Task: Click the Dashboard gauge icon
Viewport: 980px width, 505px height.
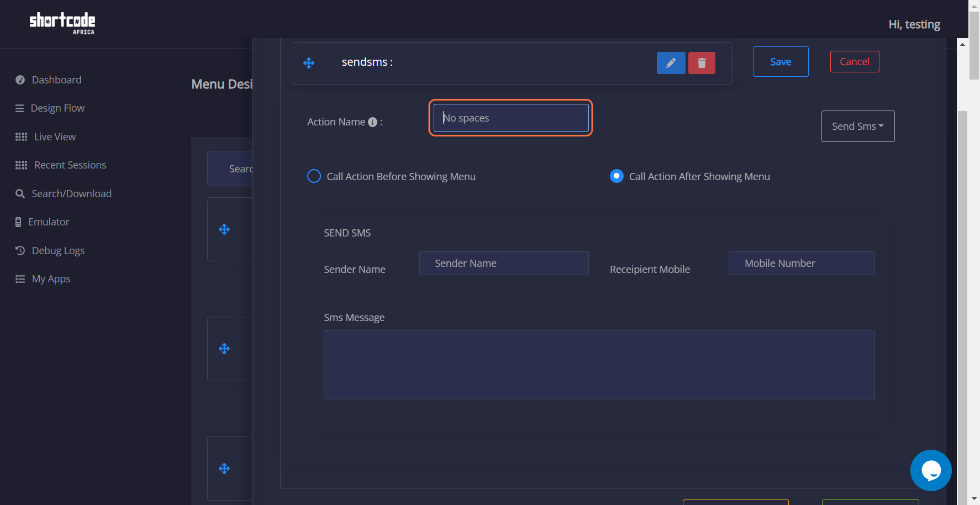Action: click(x=20, y=80)
